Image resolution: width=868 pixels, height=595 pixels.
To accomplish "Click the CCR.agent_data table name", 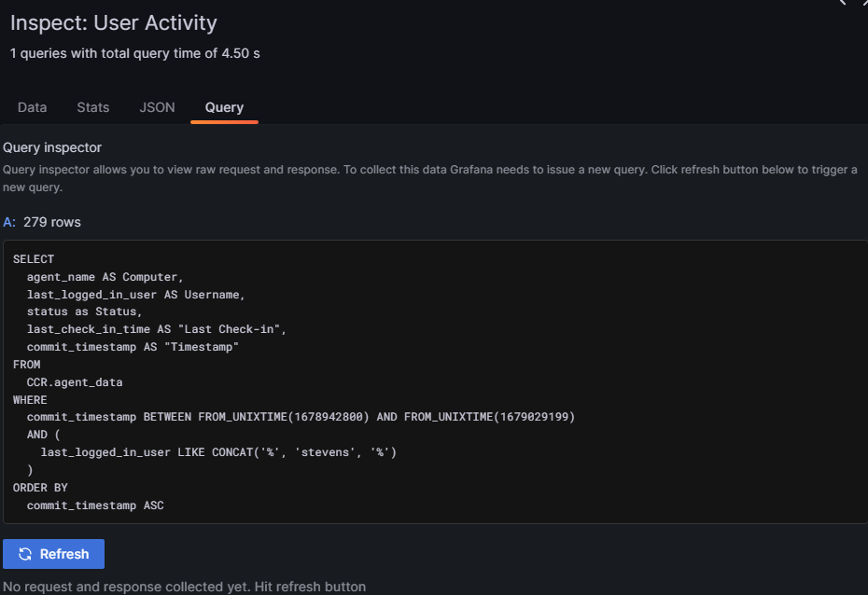I will (x=75, y=381).
